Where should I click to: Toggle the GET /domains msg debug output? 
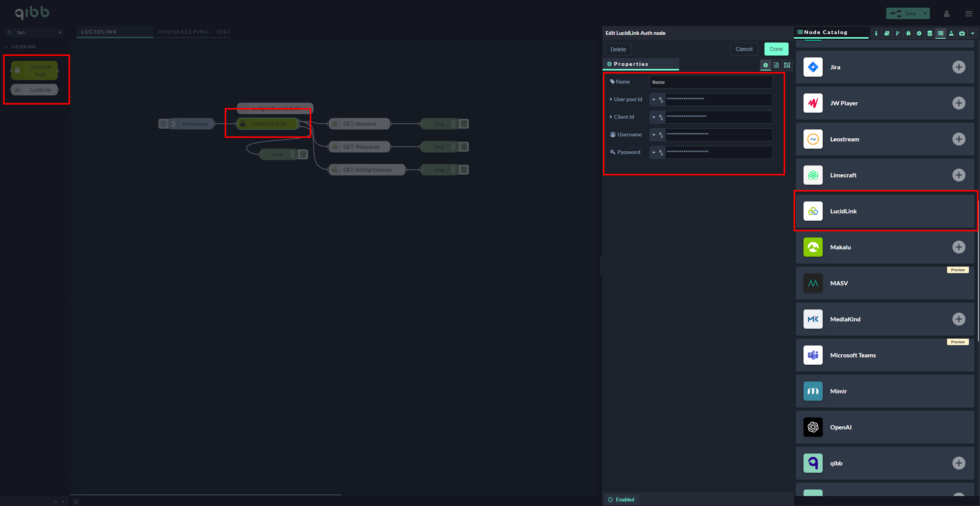point(464,124)
